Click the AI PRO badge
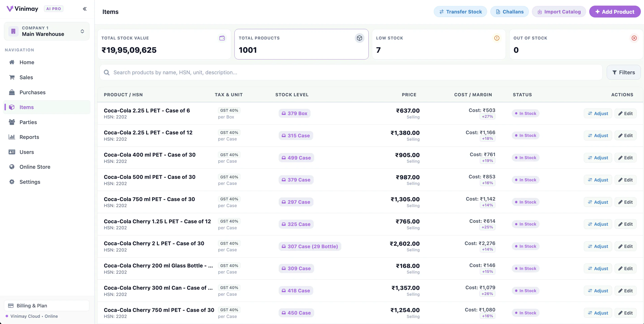This screenshot has height=324, width=644. [53, 9]
